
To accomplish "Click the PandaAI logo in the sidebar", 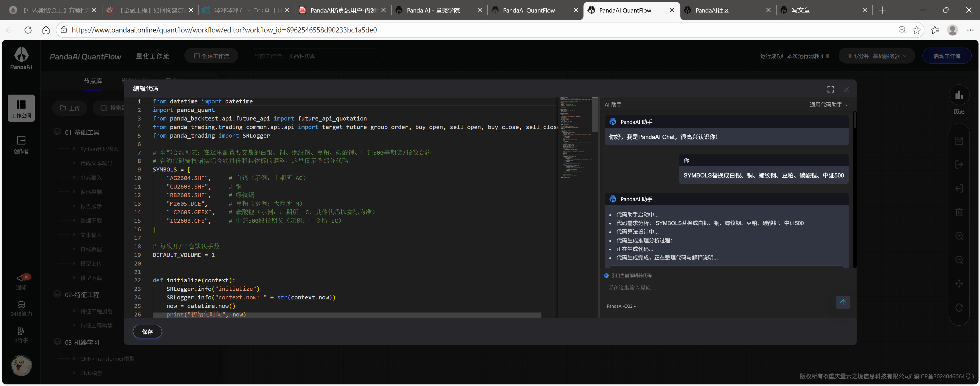I will tap(21, 58).
